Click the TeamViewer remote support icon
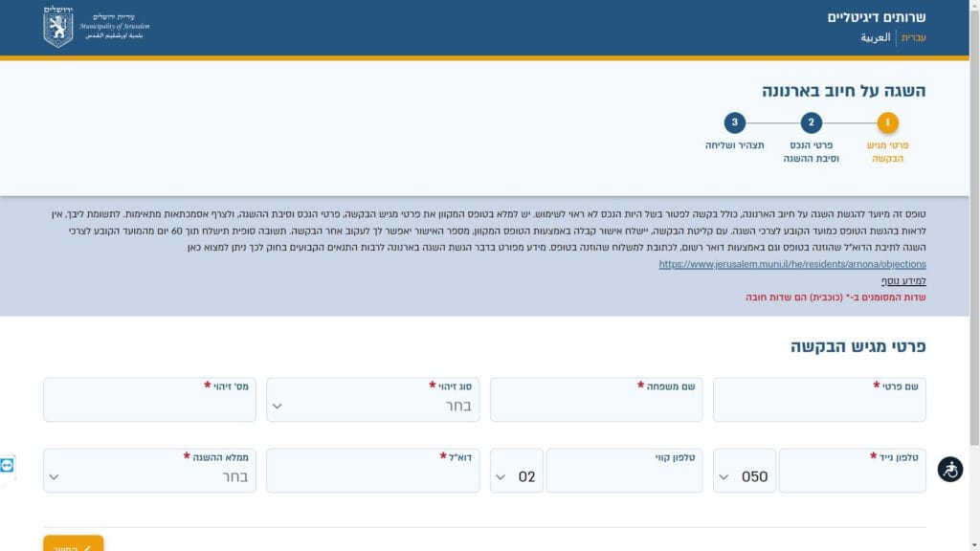Screen dimensions: 980x551 pos(8,466)
